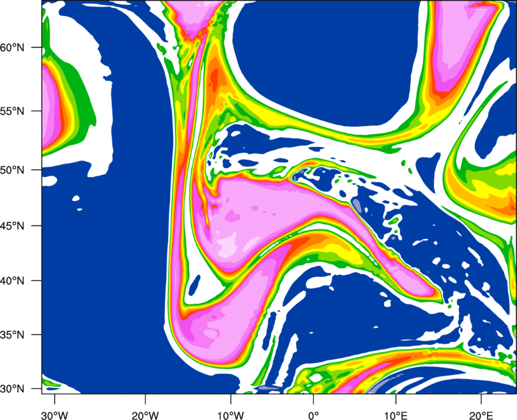Click the 10°E longitude label
This screenshot has width=517, height=420.
[396, 415]
